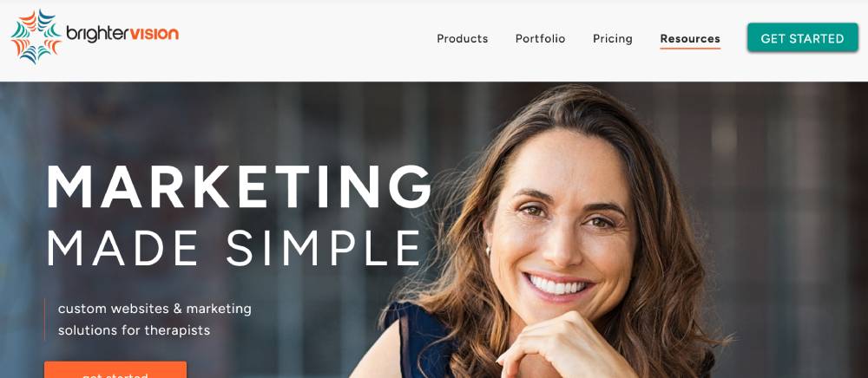Go to the Portfolio page

(540, 39)
